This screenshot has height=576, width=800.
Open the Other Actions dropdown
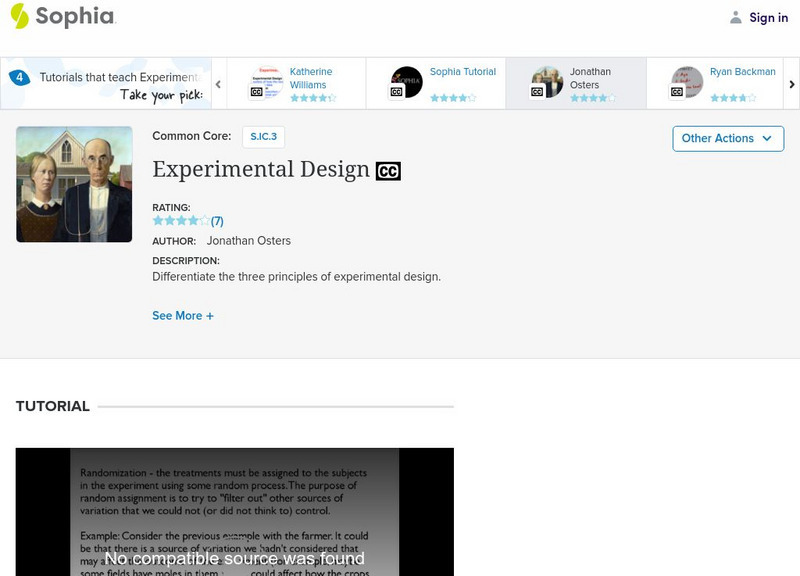[728, 138]
